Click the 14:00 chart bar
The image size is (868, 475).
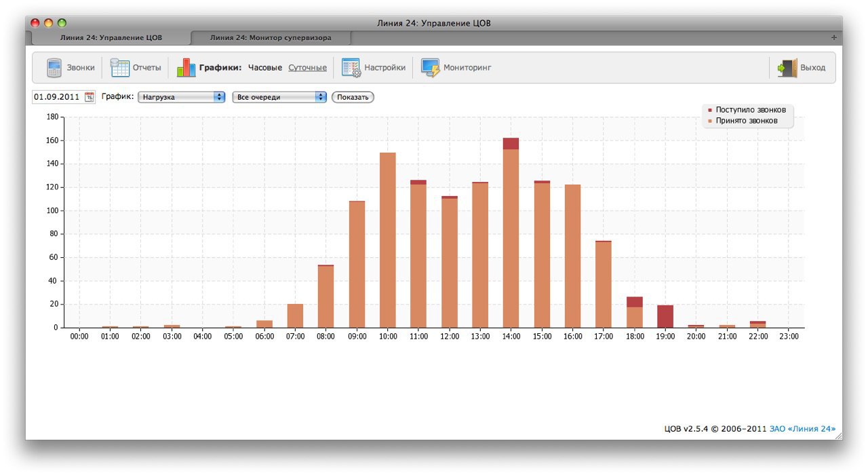[x=511, y=233]
